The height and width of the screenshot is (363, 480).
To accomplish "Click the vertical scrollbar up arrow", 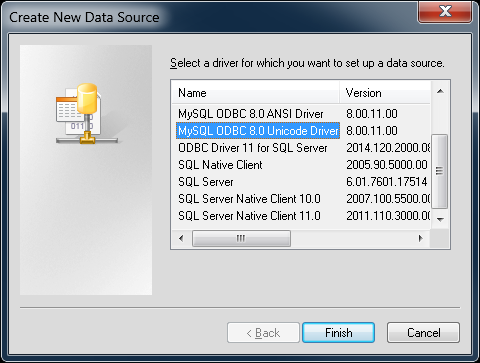I will tap(440, 91).
